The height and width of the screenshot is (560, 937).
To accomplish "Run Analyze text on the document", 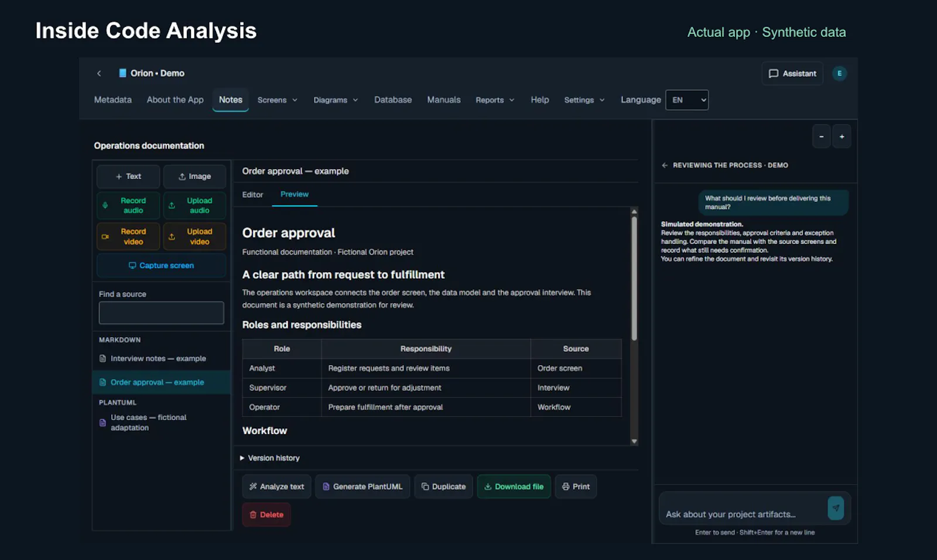I will pyautogui.click(x=276, y=486).
